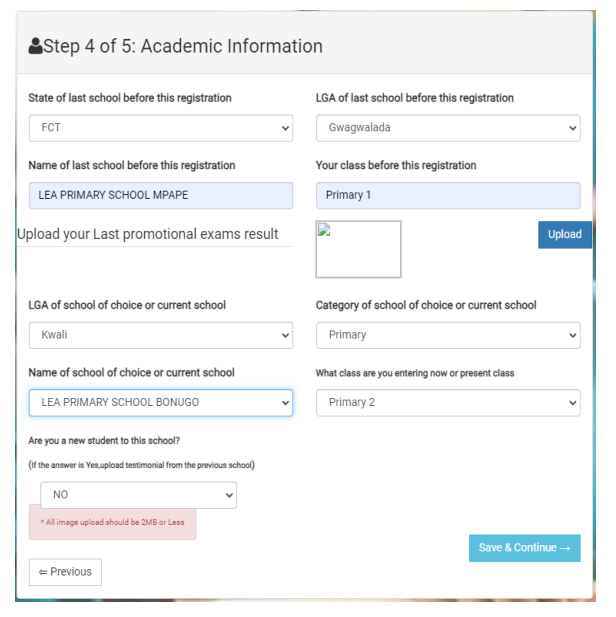Click the Upload button

coord(564,234)
